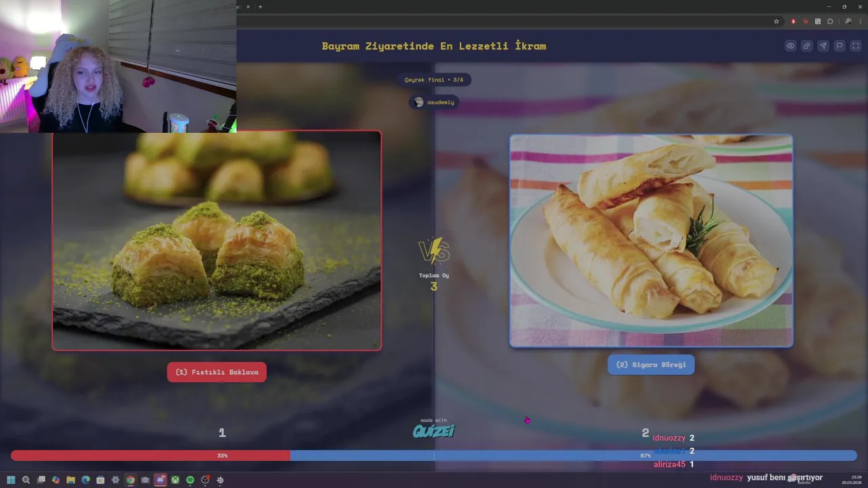Select the sigara böreği image card
The height and width of the screenshot is (488, 868).
[x=651, y=241]
